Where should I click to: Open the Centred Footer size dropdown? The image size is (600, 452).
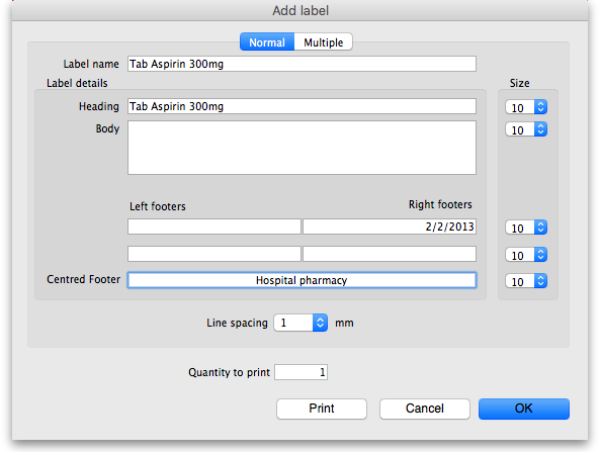(527, 281)
